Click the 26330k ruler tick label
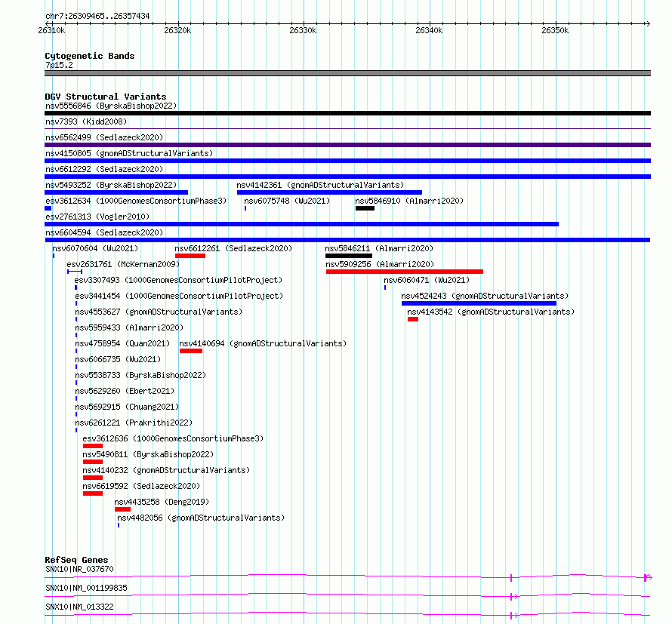 (303, 30)
